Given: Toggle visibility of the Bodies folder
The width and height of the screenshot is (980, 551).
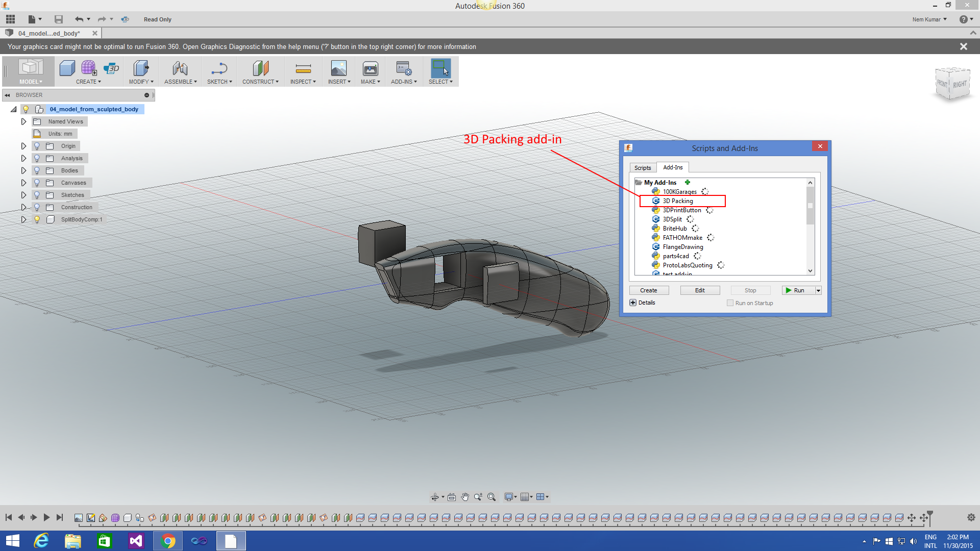Looking at the screenshot, I should (x=37, y=170).
